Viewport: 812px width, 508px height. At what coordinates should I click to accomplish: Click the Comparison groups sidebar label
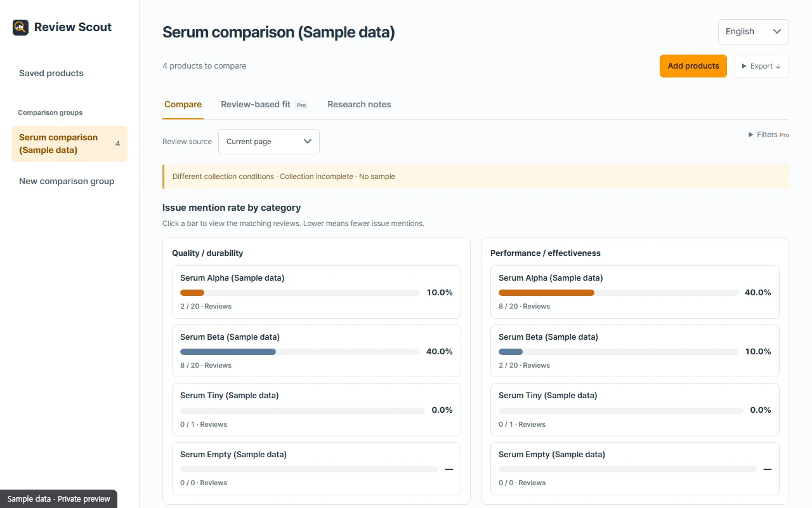tap(50, 112)
